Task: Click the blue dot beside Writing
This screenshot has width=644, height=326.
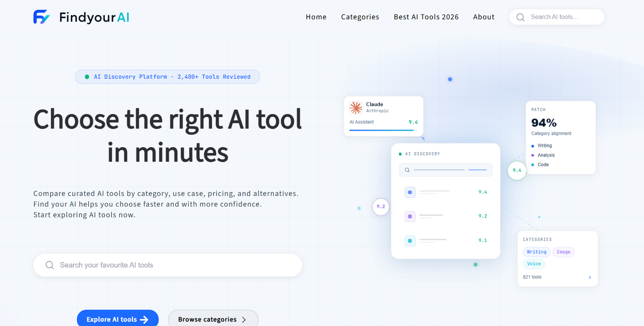Action: coord(533,146)
